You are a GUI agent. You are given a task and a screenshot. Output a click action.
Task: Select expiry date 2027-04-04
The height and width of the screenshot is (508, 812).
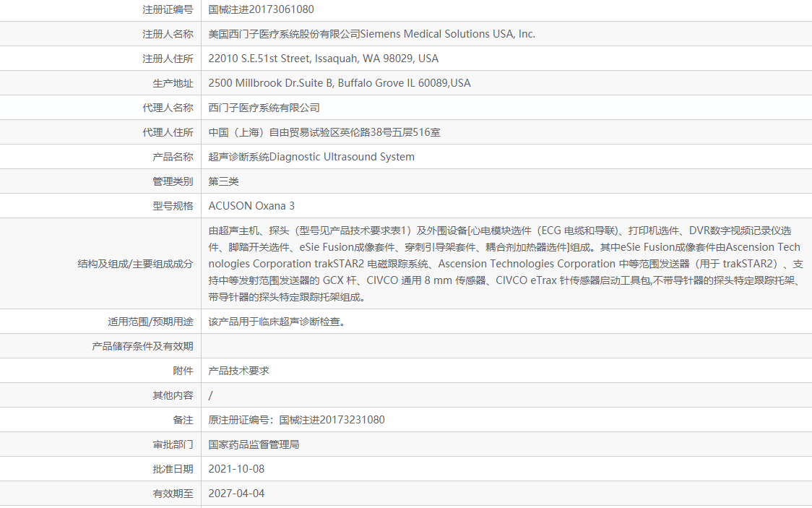[x=236, y=494]
